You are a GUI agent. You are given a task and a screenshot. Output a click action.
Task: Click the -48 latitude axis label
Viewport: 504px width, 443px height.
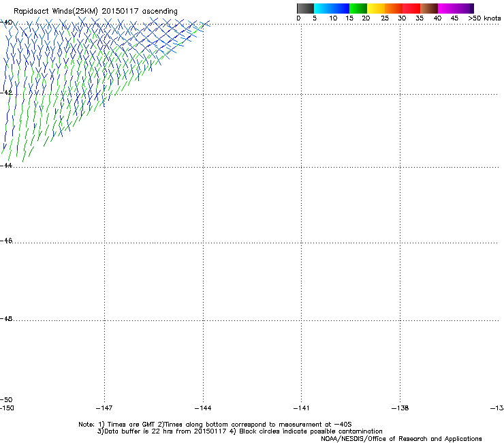point(6,318)
